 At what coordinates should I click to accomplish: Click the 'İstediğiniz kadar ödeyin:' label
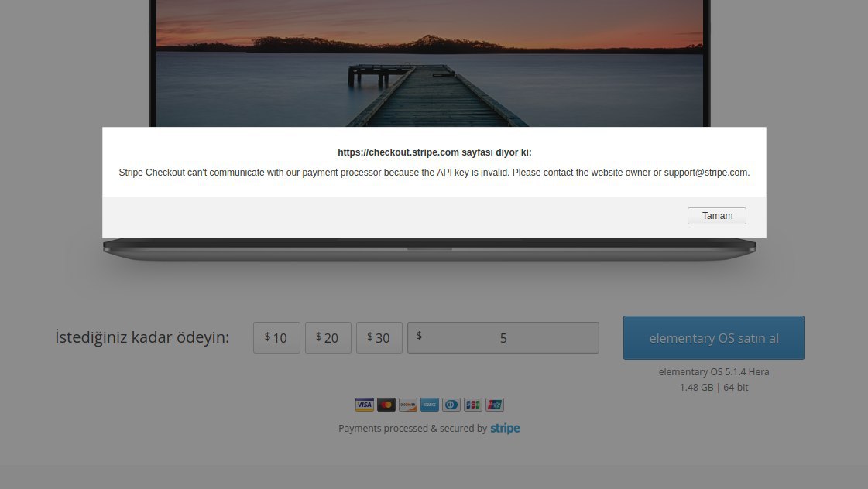point(142,337)
